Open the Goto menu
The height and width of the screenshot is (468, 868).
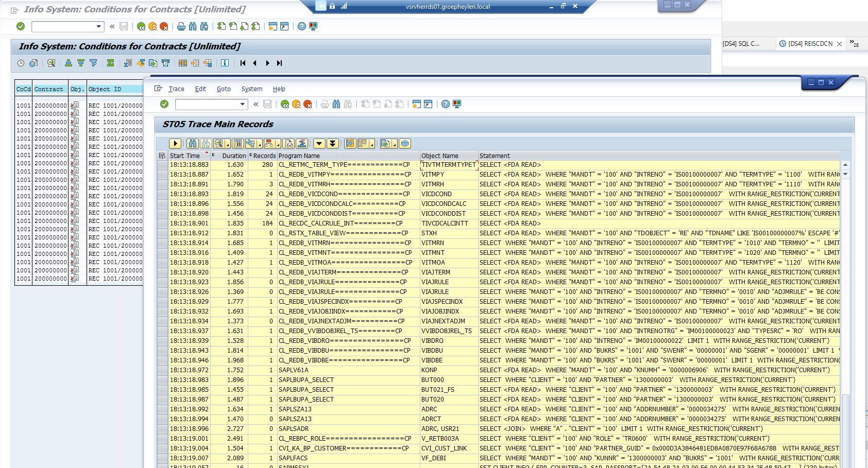click(224, 89)
